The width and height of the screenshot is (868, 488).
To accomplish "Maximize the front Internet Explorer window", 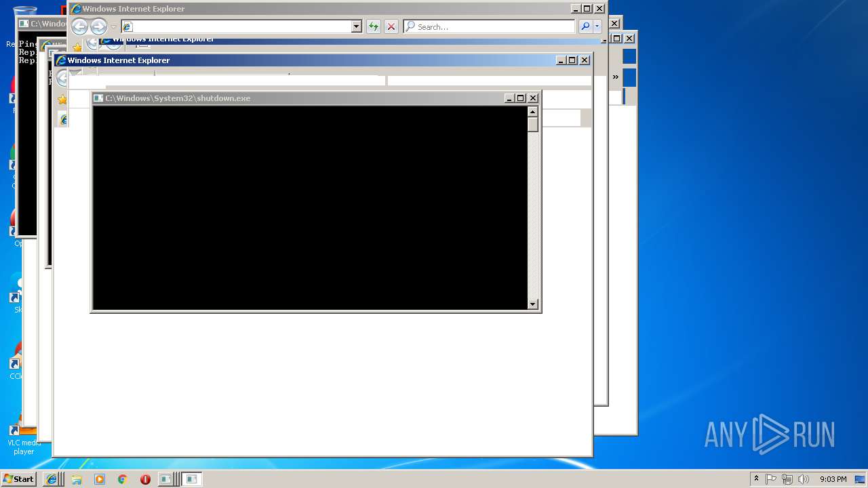I will (x=572, y=60).
